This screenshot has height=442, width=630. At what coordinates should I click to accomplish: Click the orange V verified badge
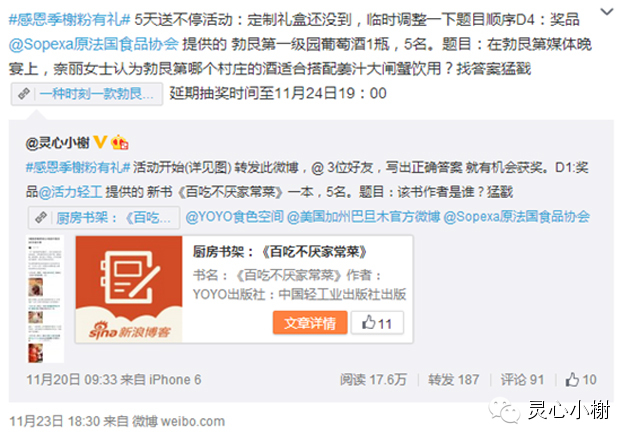tap(100, 142)
